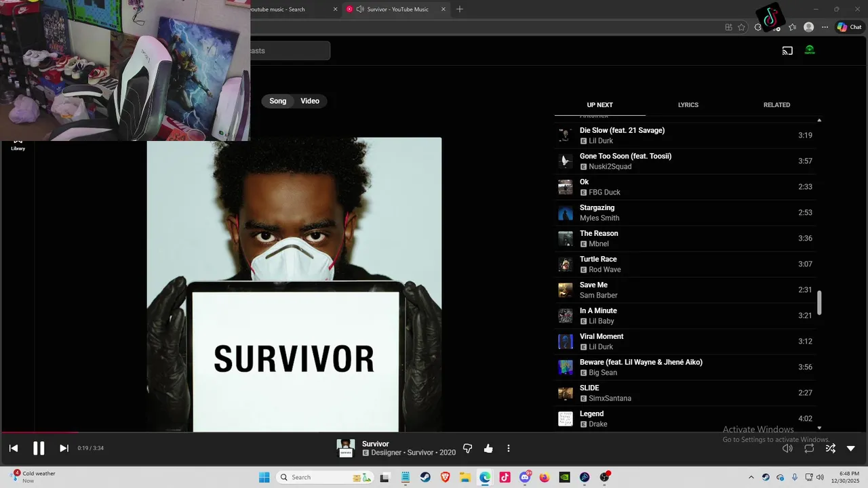Open Discord from the taskbar
This screenshot has height=488, width=868.
[525, 477]
